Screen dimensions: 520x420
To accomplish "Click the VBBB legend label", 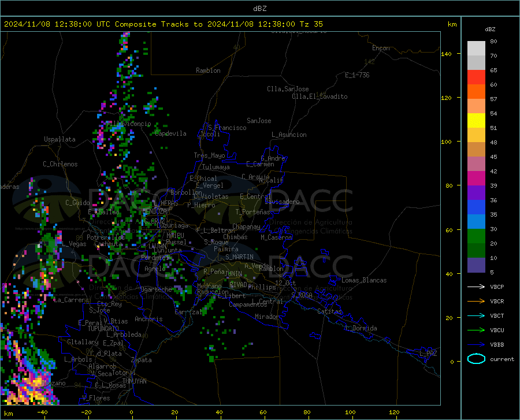I will pyautogui.click(x=497, y=345).
